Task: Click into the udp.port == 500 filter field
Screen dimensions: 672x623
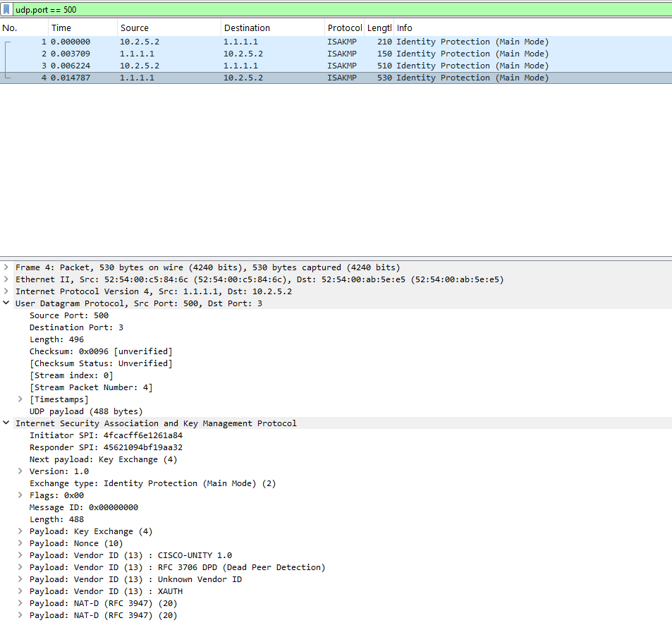Action: pyautogui.click(x=282, y=10)
